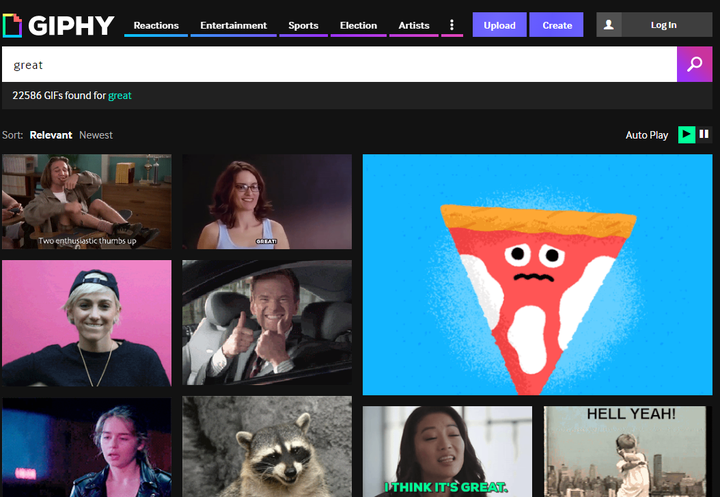This screenshot has width=720, height=497.
Task: Open the raccoon GIF
Action: (267, 446)
